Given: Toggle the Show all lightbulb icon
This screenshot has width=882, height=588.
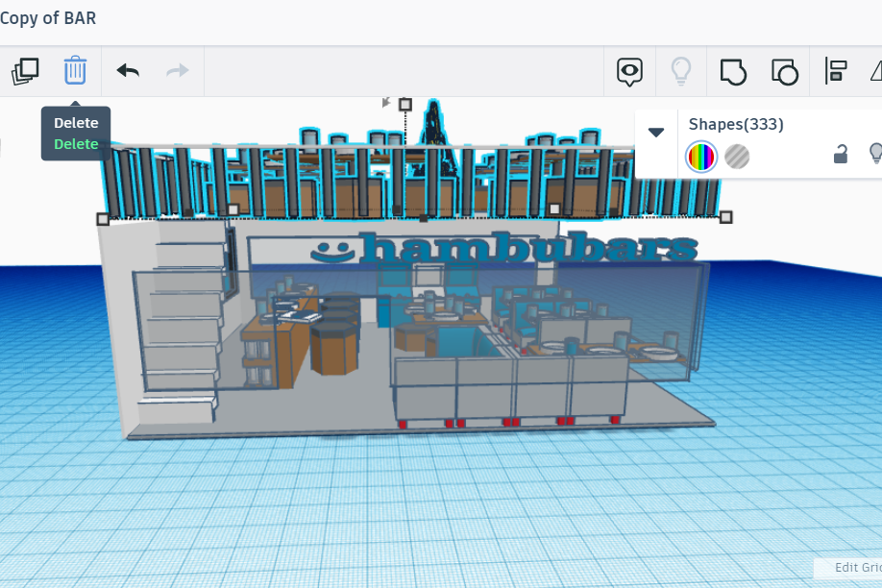Looking at the screenshot, I should click(681, 71).
